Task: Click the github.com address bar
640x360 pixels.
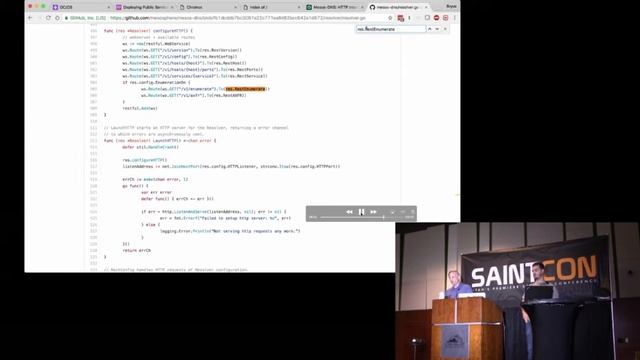Action: (229, 18)
